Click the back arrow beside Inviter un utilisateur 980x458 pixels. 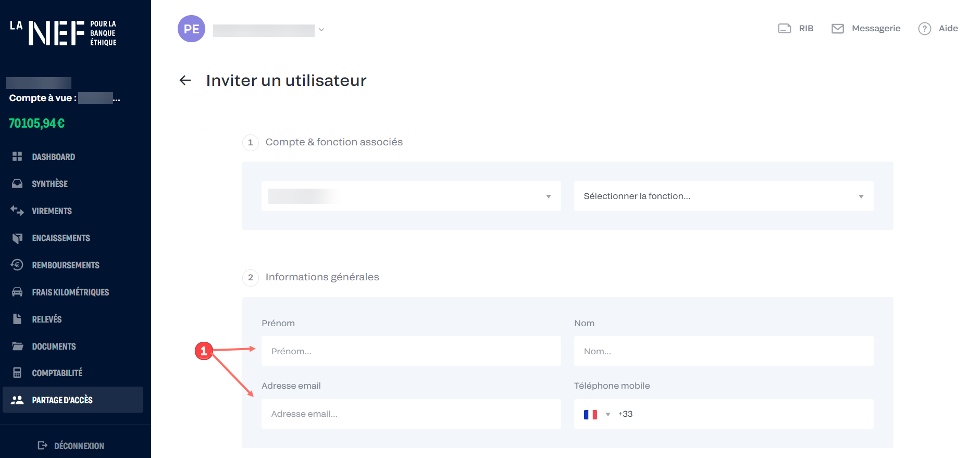pyautogui.click(x=185, y=80)
